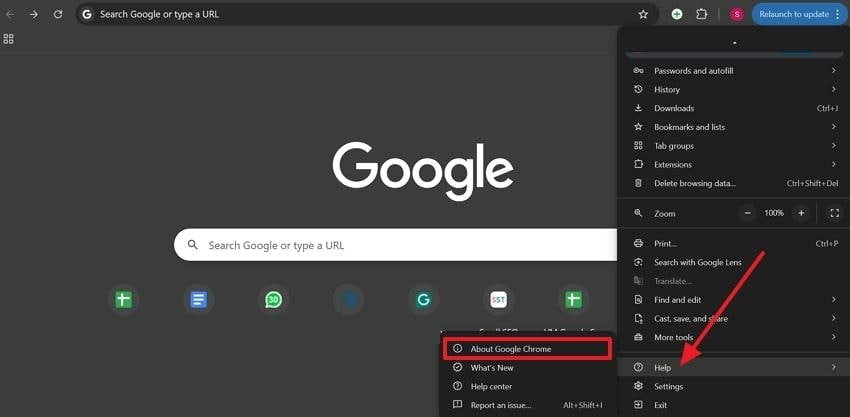The width and height of the screenshot is (850, 417).
Task: Select Report an issue
Action: click(x=527, y=405)
